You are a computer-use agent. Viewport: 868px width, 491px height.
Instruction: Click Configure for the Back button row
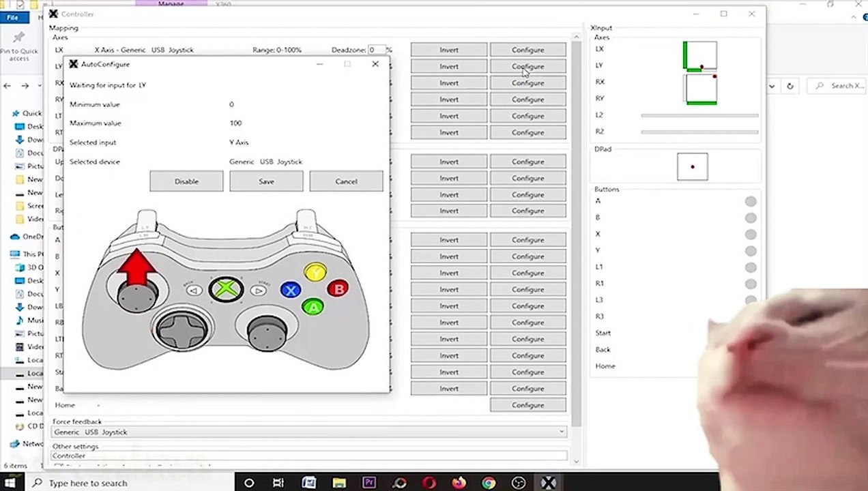(528, 389)
